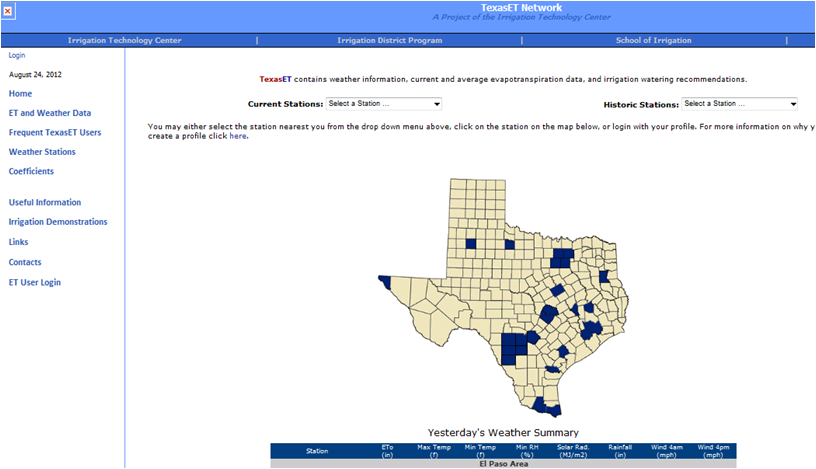Open ET and Weather Data page
816x469 pixels.
pos(50,113)
